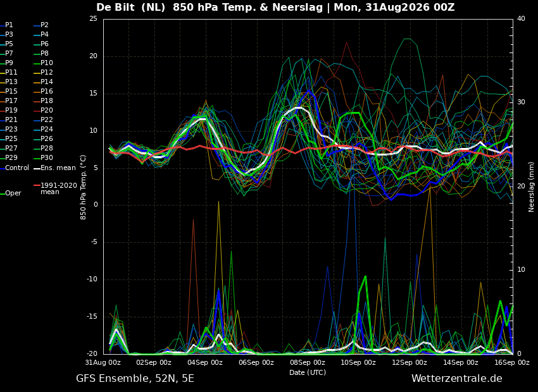Click the P13 legend label
538x392 pixels.
pos(11,82)
